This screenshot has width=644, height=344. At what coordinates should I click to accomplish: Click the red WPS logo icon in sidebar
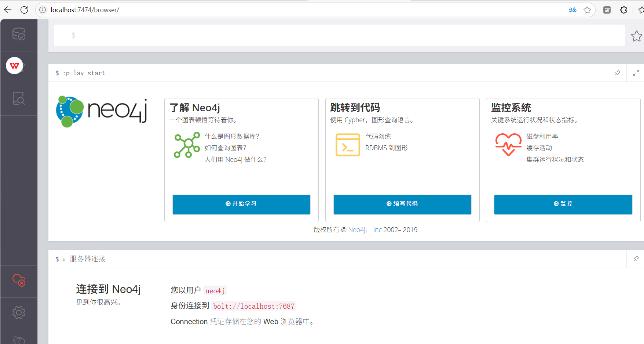point(15,66)
